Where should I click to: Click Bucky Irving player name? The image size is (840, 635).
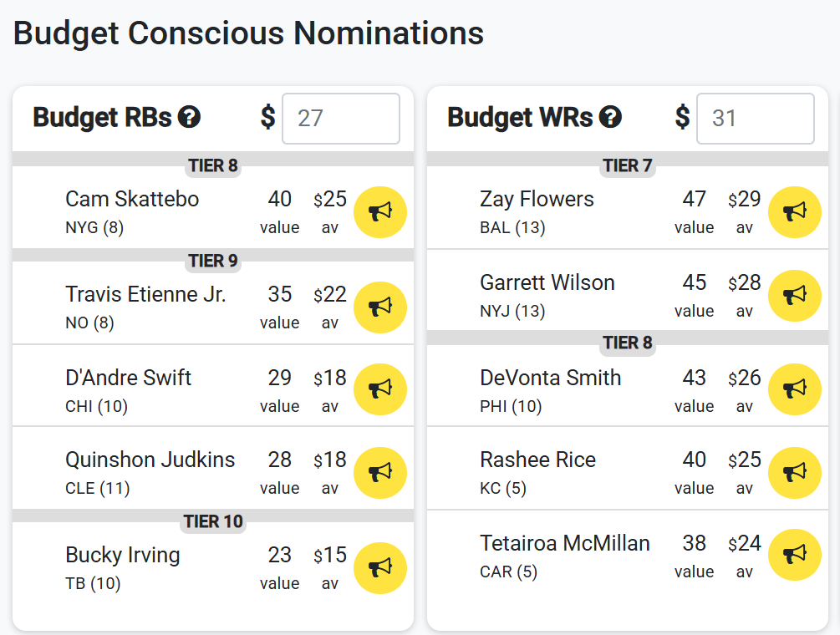click(x=123, y=556)
